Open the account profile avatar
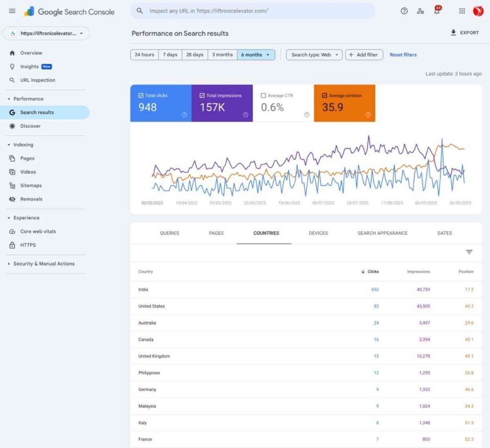The width and height of the screenshot is (490, 448). pyautogui.click(x=478, y=11)
